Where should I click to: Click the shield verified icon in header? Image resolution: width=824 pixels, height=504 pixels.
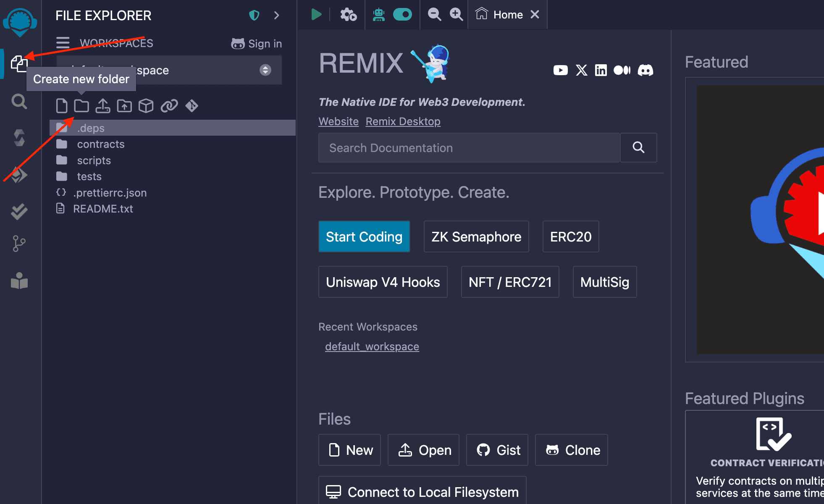[254, 16]
